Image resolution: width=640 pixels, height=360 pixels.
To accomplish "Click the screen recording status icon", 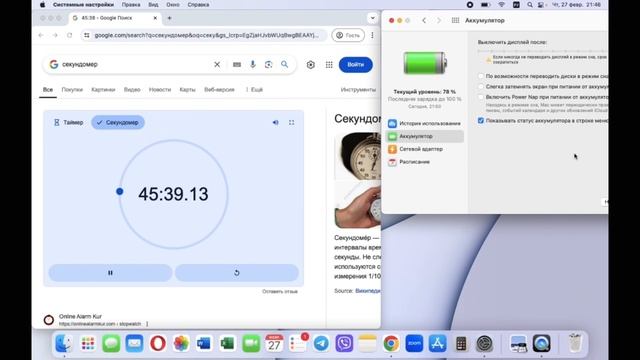I will [x=470, y=5].
